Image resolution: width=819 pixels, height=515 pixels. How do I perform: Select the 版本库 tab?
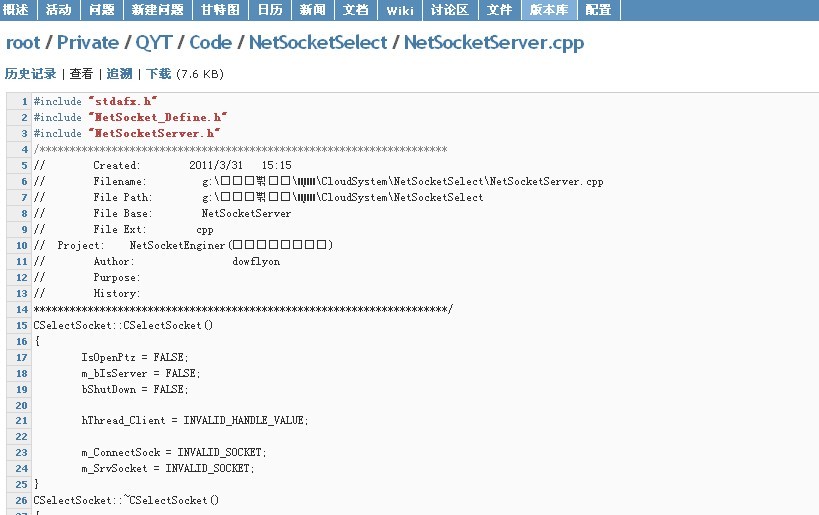(549, 10)
